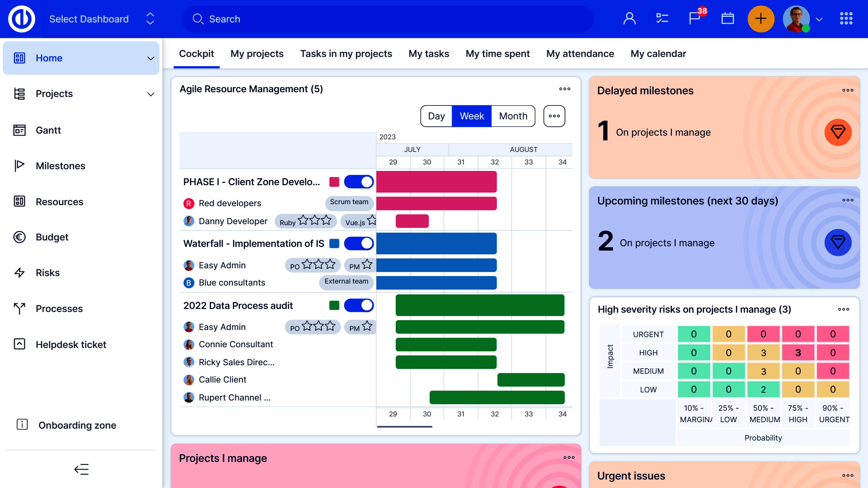
Task: Open the Budget section
Action: pos(52,237)
